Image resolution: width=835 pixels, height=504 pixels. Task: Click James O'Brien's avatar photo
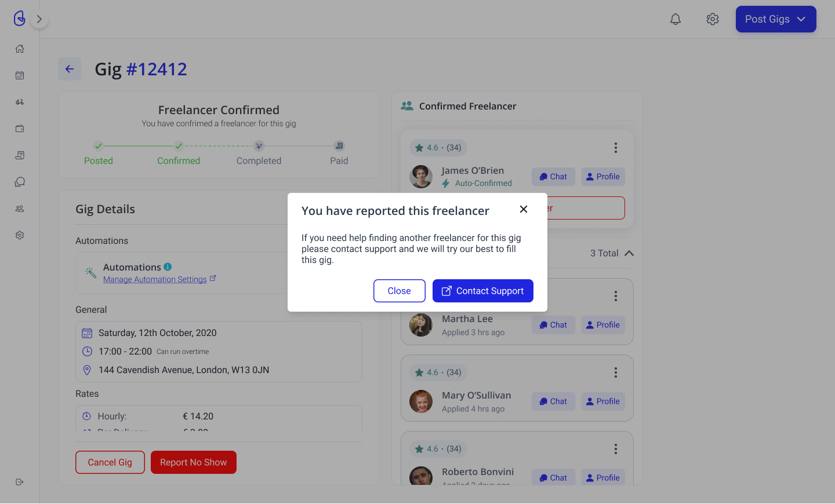point(421,177)
